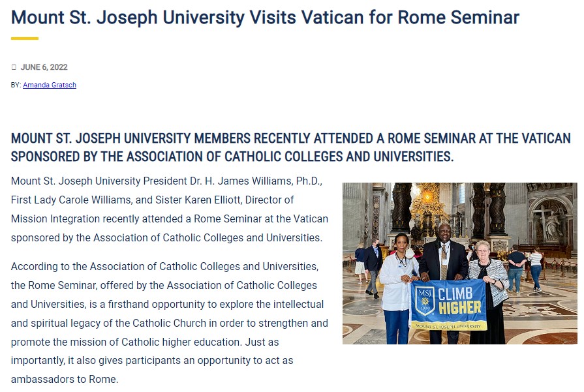The width and height of the screenshot is (584, 392).
Task: Click the article headline about Rome Seminar
Action: point(265,18)
